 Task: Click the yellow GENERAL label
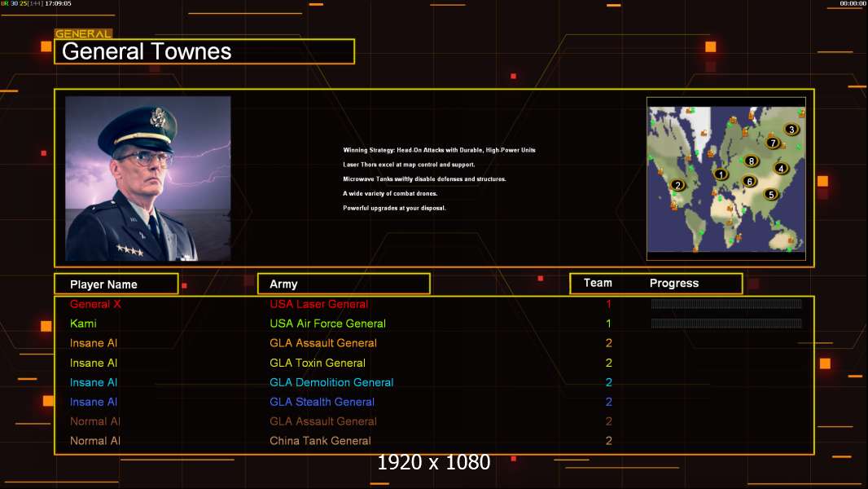tap(83, 33)
